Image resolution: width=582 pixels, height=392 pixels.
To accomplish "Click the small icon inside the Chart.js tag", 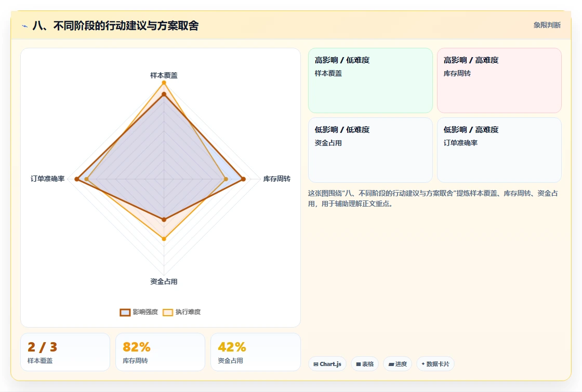I will click(316, 364).
